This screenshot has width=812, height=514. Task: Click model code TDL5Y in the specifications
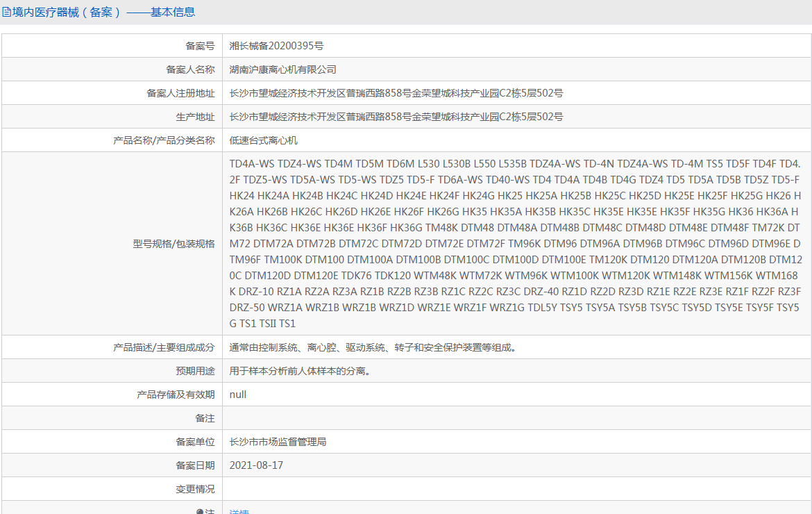tap(542, 308)
